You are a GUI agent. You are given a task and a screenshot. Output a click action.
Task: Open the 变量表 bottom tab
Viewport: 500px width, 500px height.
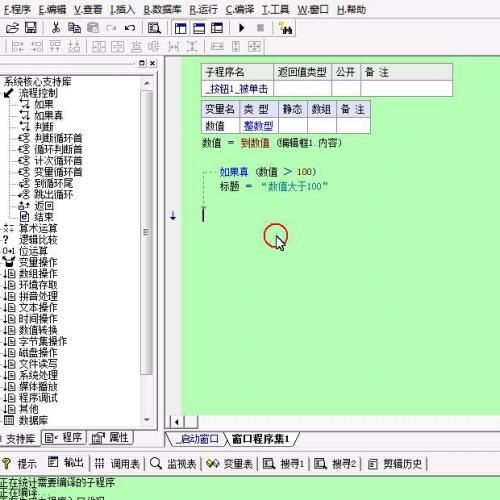pos(229,463)
